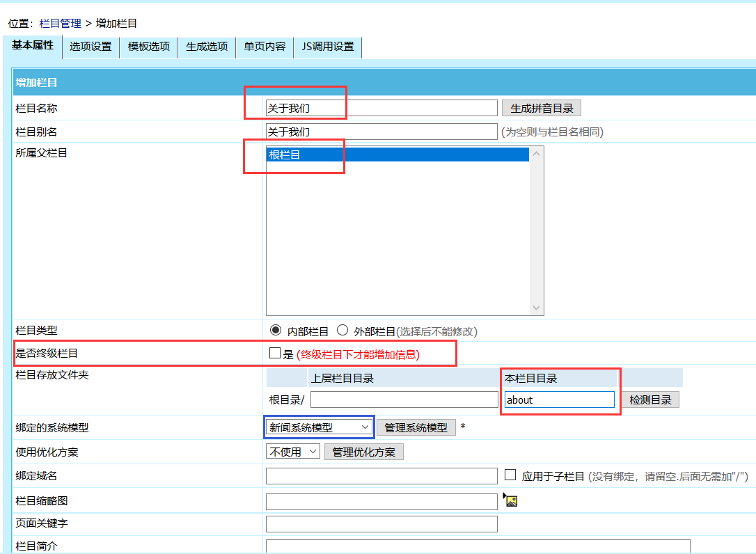The width and height of the screenshot is (756, 554).
Task: Click the red 终级栏目下才能增加信息 note
Action: tap(358, 354)
